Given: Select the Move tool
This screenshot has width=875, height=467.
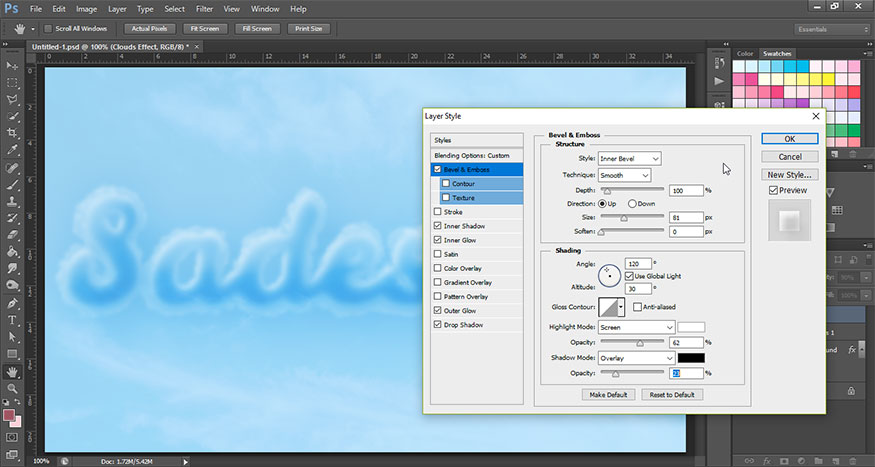Looking at the screenshot, I should (x=14, y=66).
